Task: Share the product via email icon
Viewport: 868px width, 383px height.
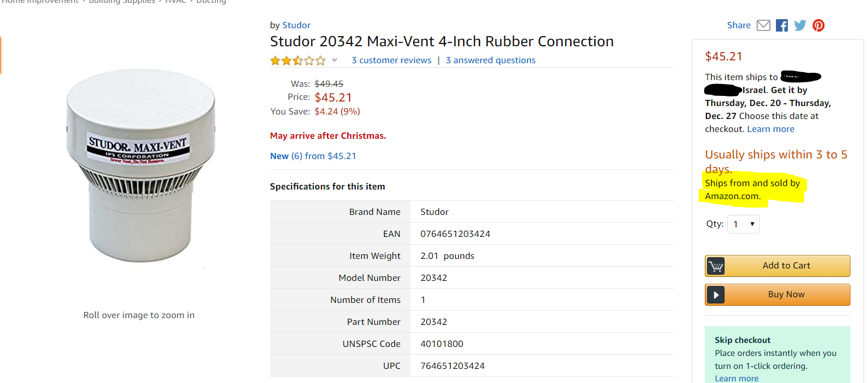Action: (763, 25)
